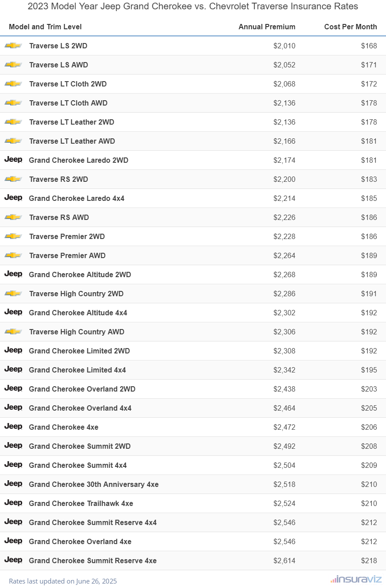Click the $2,174 annual premium cell
Viewport: 386px width, 588px height.
(x=284, y=160)
